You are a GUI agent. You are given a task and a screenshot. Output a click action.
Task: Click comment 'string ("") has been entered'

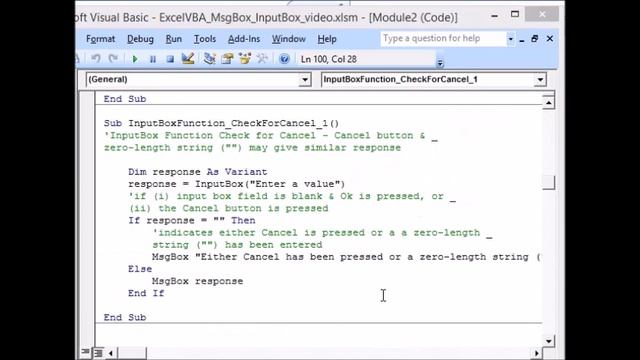(x=237, y=245)
